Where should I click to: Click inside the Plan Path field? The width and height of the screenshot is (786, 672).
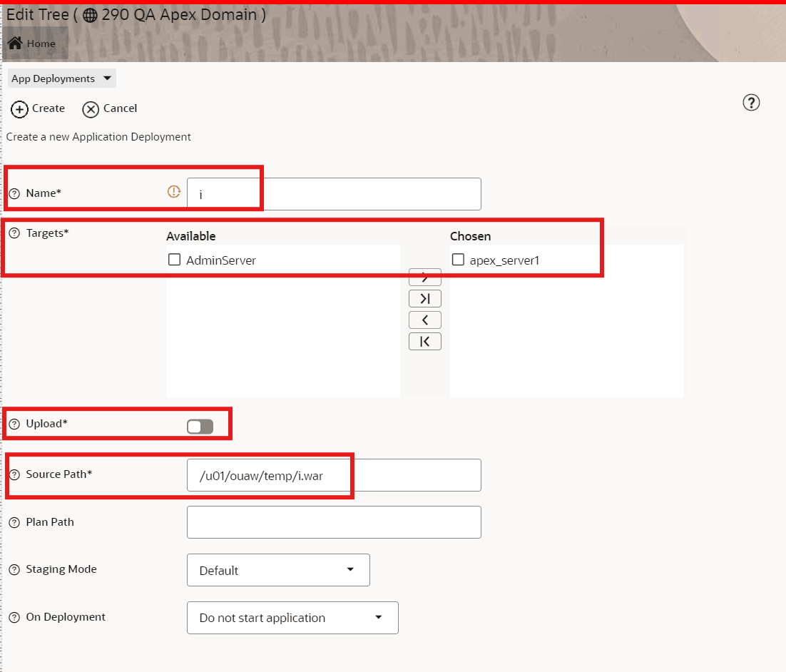coord(334,522)
